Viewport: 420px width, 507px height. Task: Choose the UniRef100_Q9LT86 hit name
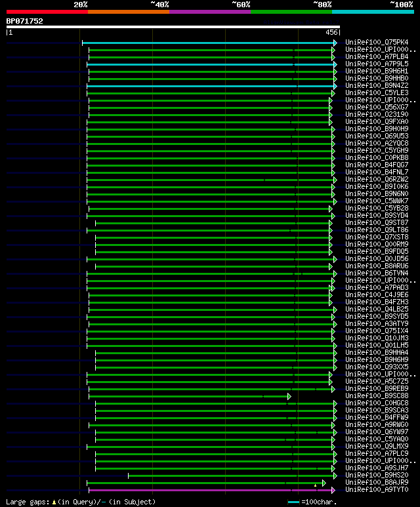[377, 230]
